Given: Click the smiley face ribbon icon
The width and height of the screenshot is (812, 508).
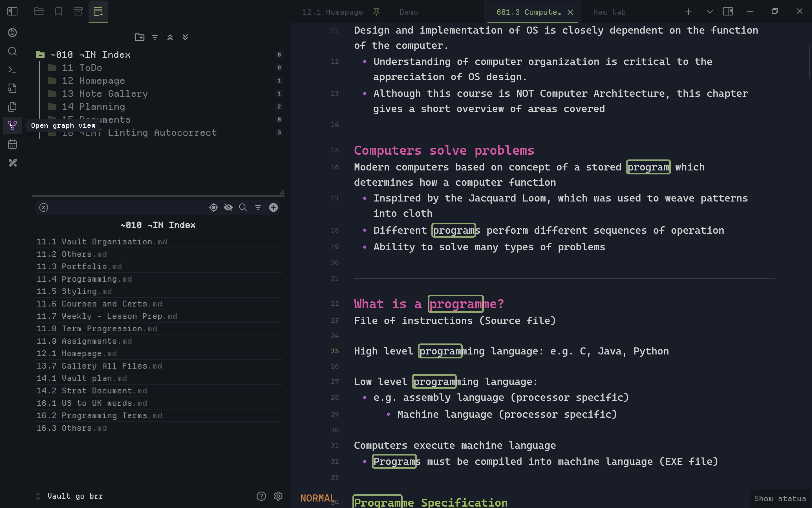Looking at the screenshot, I should (12, 32).
